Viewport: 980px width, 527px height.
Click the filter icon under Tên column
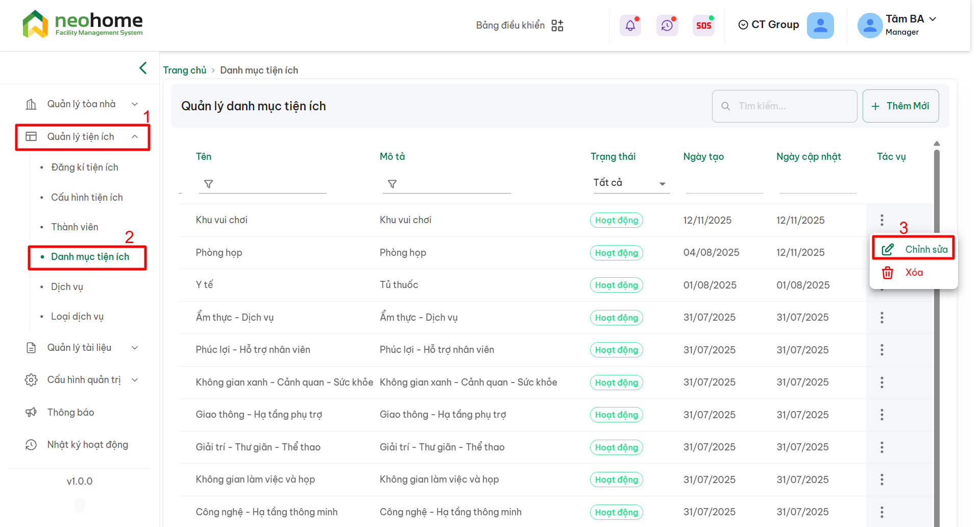(208, 184)
